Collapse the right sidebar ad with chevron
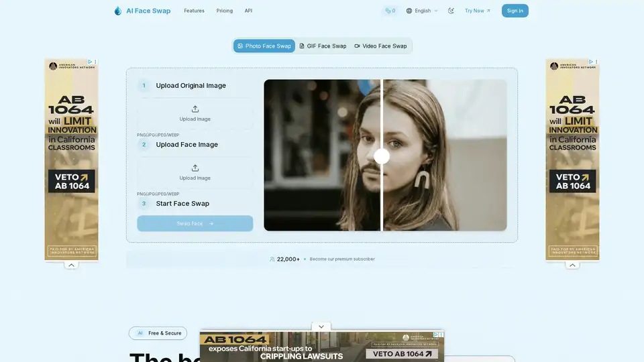Viewport: 644px width, 362px height. coord(572,265)
